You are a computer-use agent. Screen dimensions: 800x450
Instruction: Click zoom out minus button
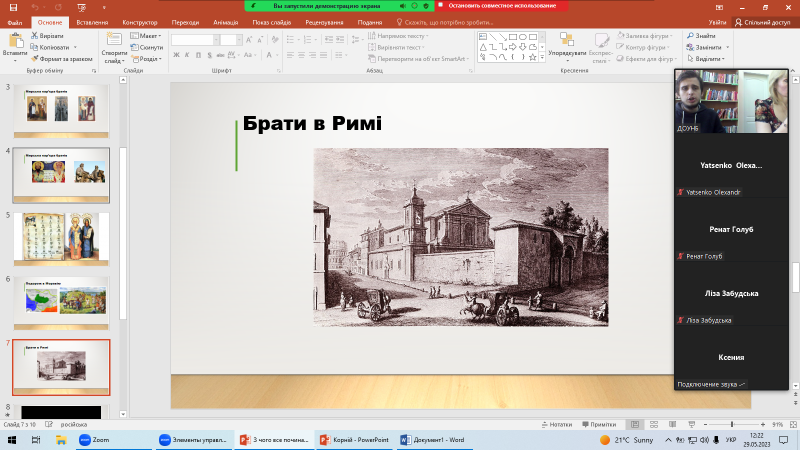pos(705,424)
